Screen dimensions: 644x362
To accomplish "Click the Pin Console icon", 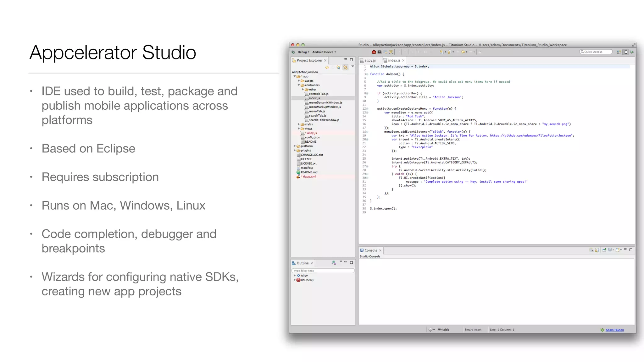I will (604, 250).
